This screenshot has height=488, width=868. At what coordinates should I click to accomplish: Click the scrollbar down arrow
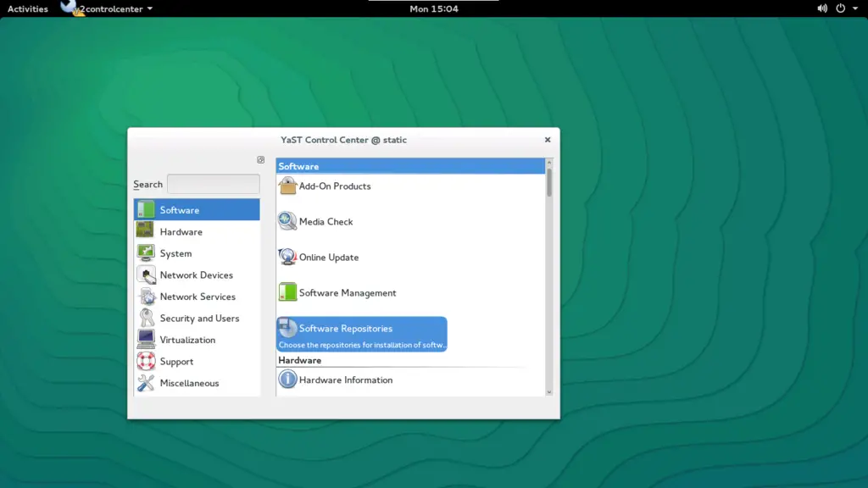pos(549,392)
